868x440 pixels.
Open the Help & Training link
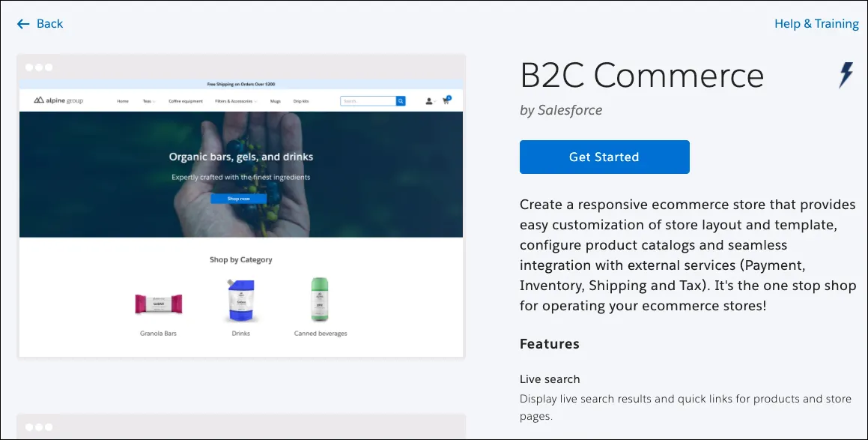tap(816, 24)
